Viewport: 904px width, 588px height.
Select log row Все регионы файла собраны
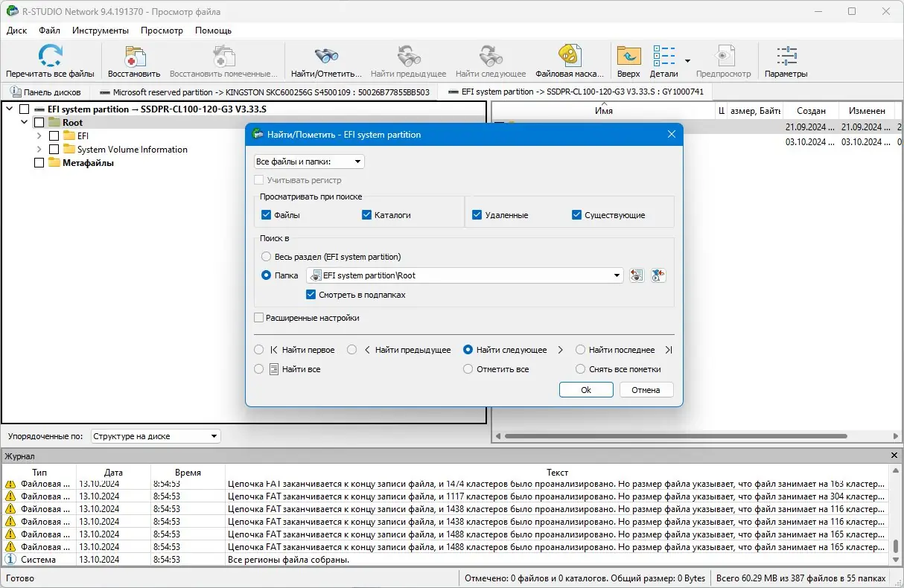[x=445, y=560]
